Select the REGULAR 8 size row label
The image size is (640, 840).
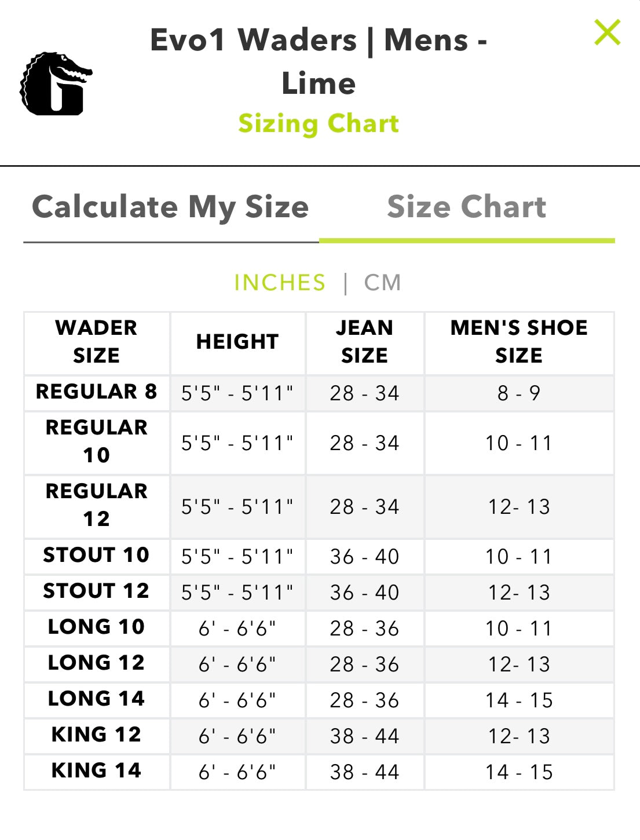(x=97, y=392)
